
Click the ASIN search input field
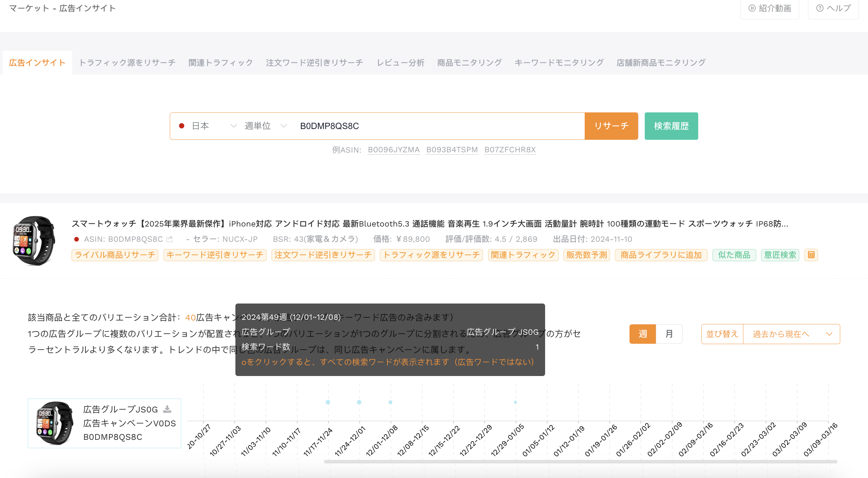(x=439, y=126)
